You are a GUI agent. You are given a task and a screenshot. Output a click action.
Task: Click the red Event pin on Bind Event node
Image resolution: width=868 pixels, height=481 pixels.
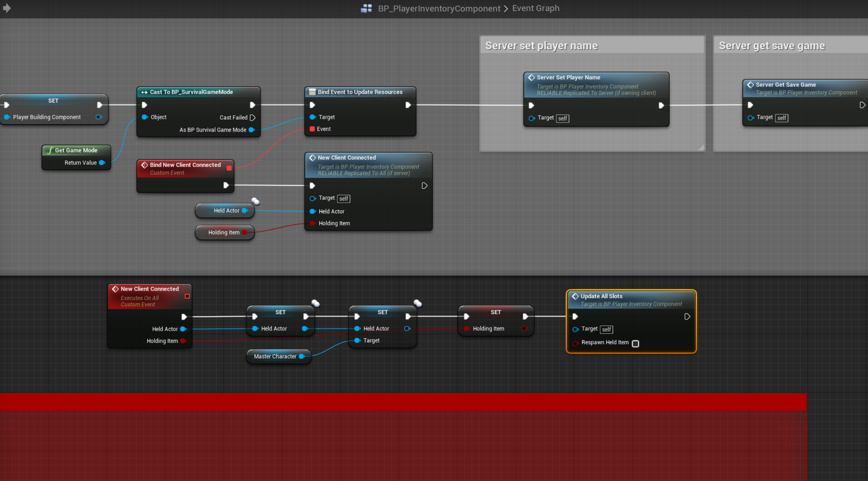pos(312,129)
